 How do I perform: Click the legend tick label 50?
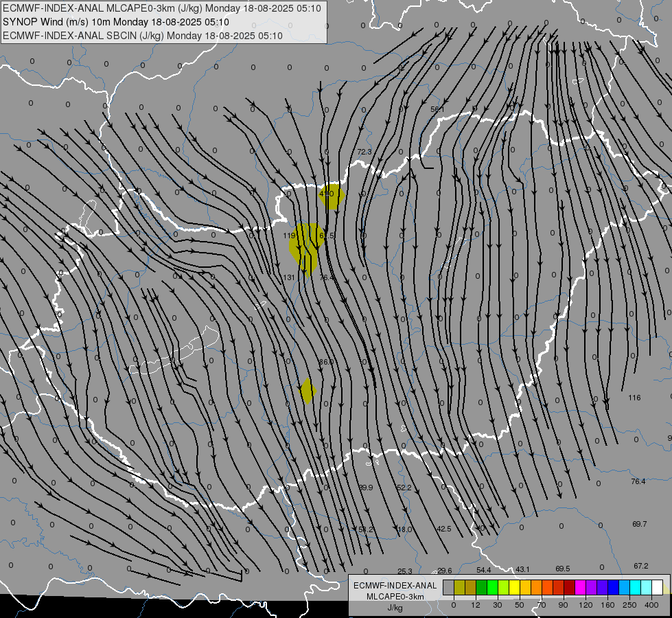520,605
